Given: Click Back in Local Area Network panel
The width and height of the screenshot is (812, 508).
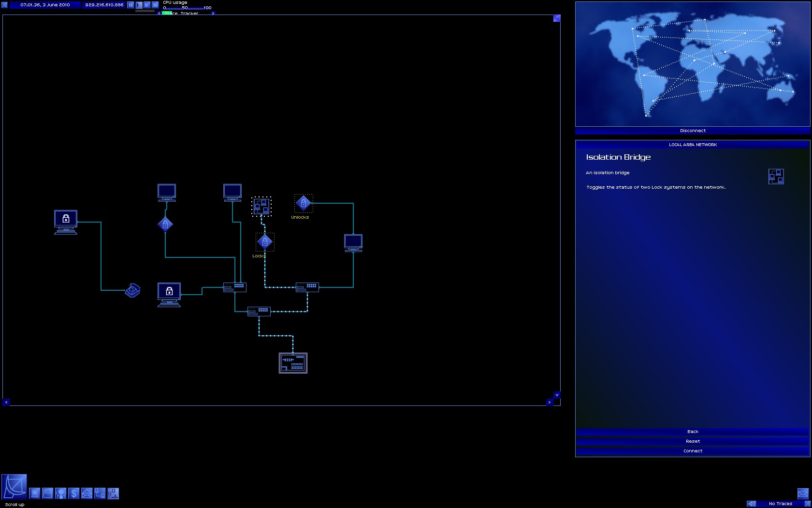Looking at the screenshot, I should pyautogui.click(x=693, y=432).
